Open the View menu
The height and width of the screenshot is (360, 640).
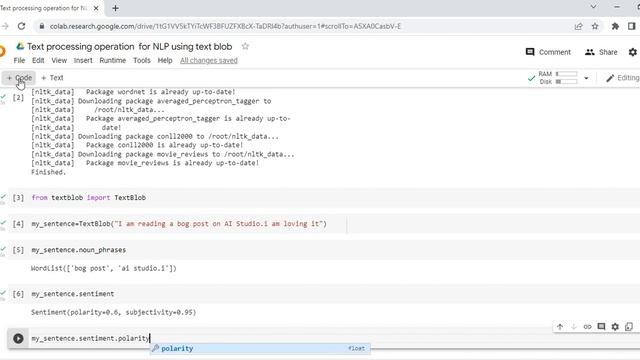(59, 60)
